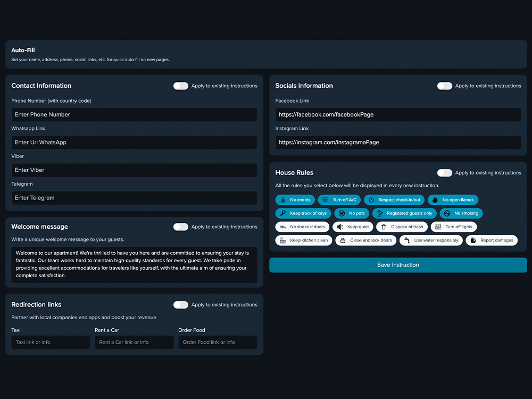The height and width of the screenshot is (399, 532).
Task: Click the Socials Information heading
Action: (x=304, y=86)
